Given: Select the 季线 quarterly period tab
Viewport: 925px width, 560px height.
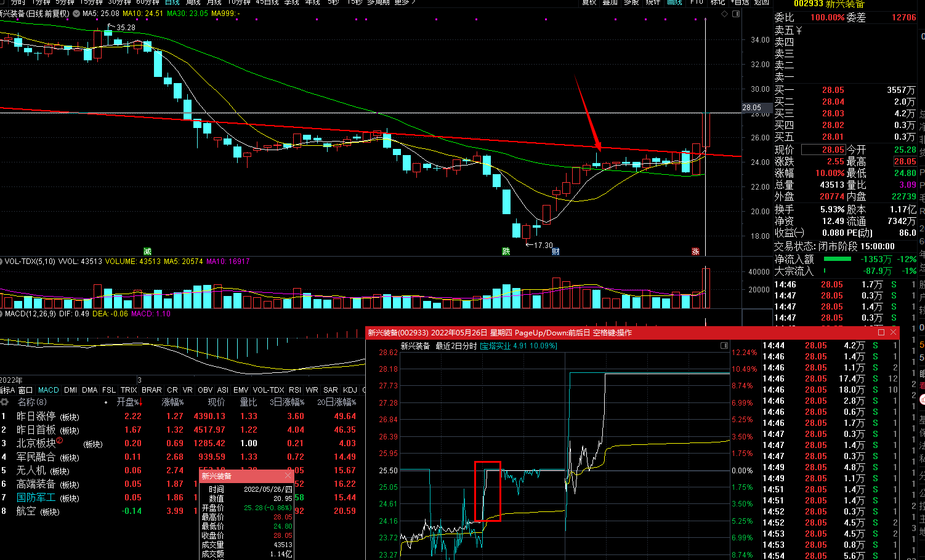Looking at the screenshot, I should pos(291,2).
